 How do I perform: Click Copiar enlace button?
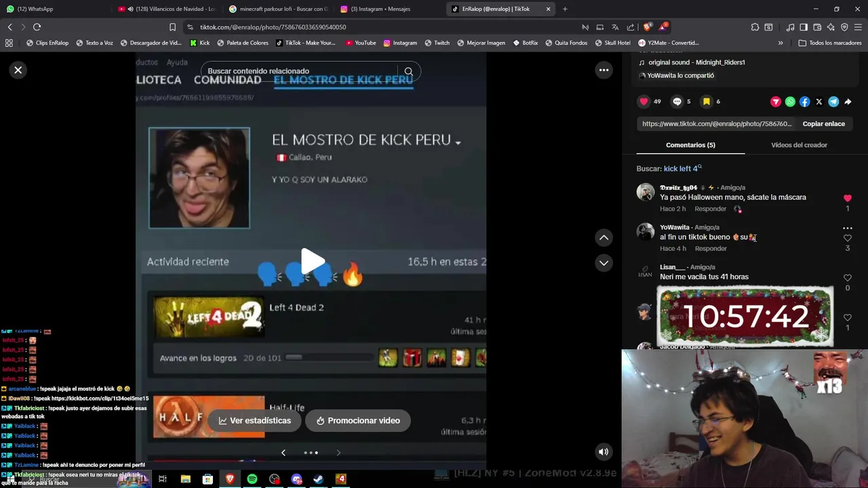(x=823, y=124)
